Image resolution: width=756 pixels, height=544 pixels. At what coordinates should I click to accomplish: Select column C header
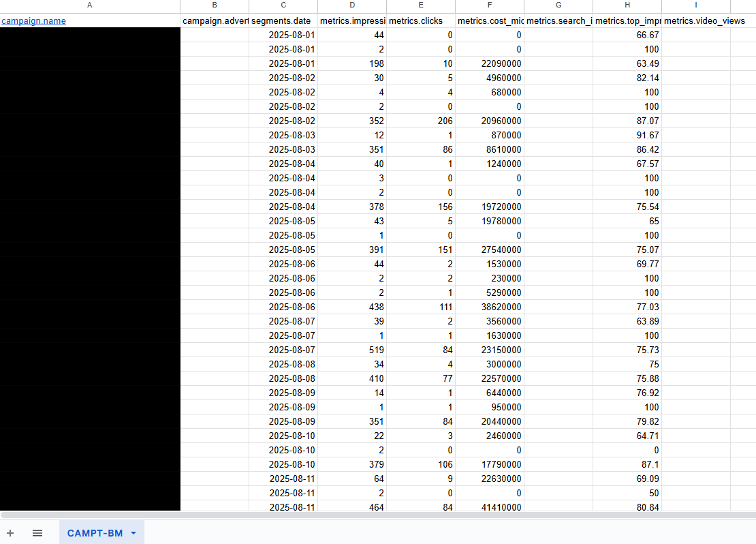pos(283,5)
